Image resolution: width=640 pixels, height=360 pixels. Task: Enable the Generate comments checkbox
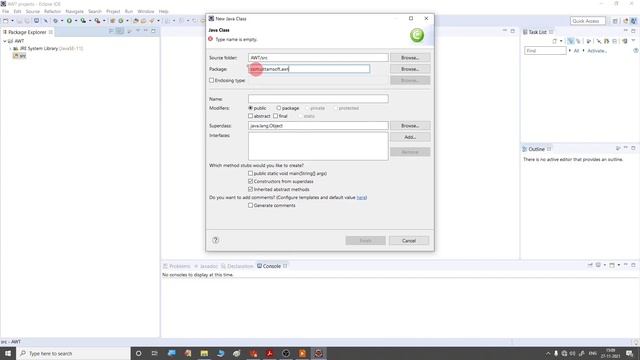[251, 205]
